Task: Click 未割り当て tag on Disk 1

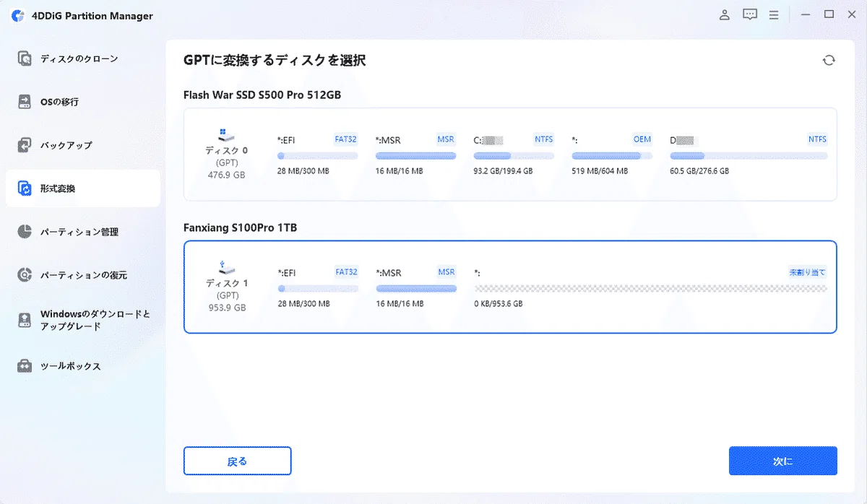Action: [808, 272]
